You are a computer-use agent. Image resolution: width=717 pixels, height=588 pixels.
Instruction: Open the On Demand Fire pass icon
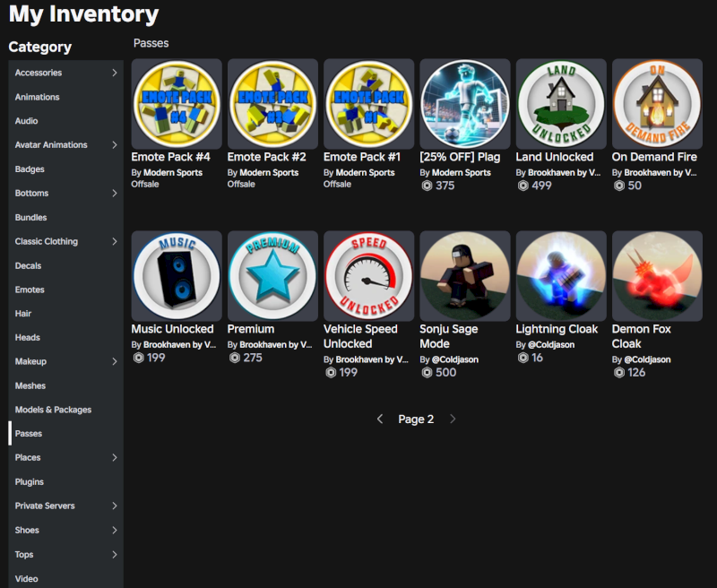(x=657, y=104)
